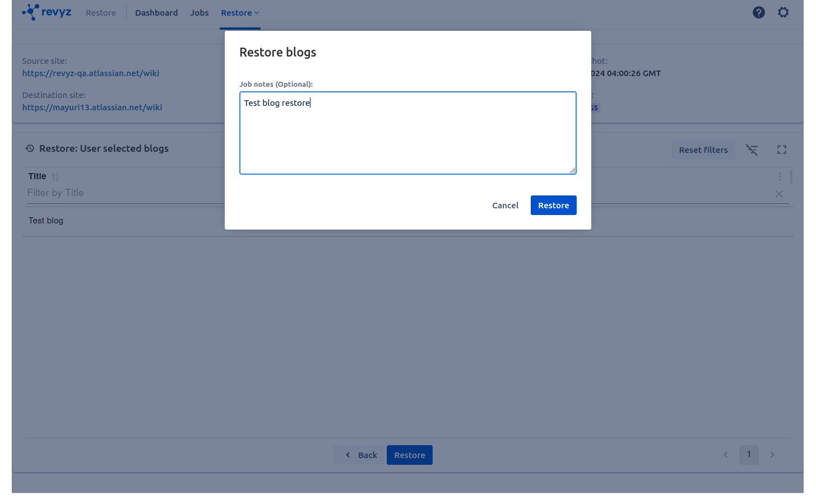Image resolution: width=816 pixels, height=504 pixels.
Task: Click the Title column sort icon
Action: 55,177
